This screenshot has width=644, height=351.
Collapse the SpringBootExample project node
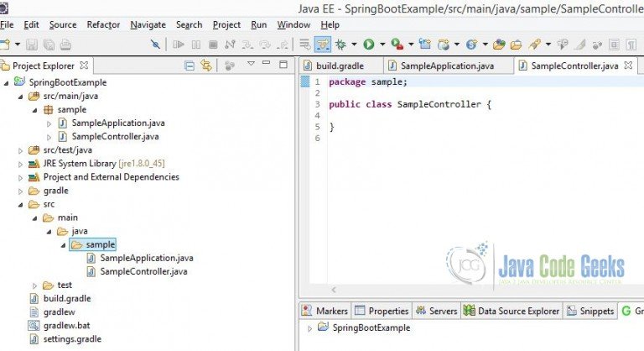pyautogui.click(x=6, y=83)
